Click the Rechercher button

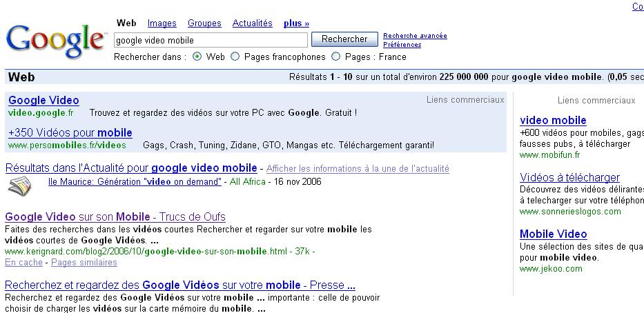(x=344, y=39)
